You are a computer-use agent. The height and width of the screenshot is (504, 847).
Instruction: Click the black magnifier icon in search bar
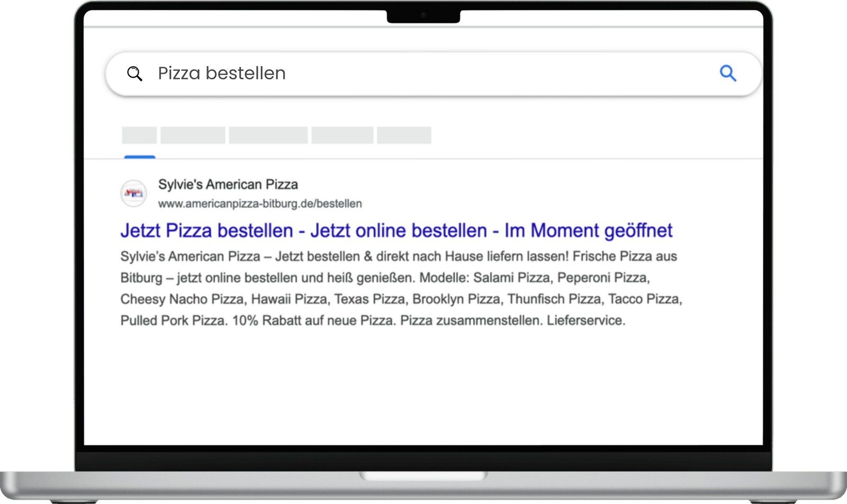pyautogui.click(x=135, y=74)
